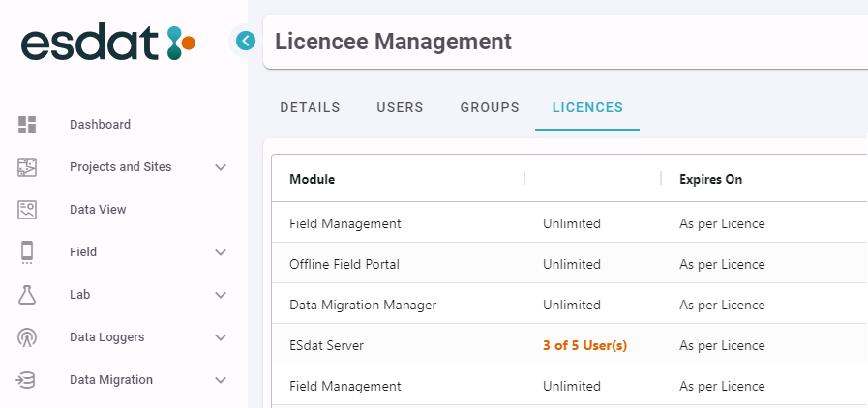Viewport: 868px width, 408px height.
Task: Click the Licencee Management page title
Action: (x=394, y=42)
